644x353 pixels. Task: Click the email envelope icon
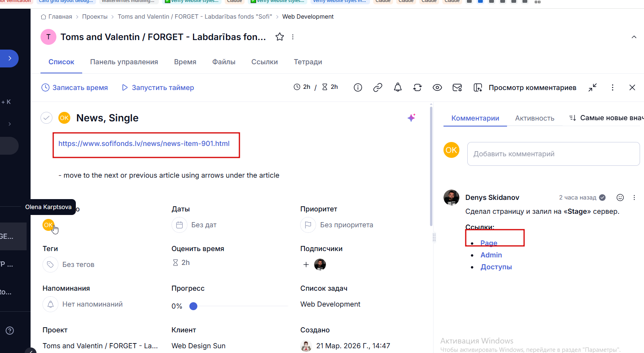(457, 87)
